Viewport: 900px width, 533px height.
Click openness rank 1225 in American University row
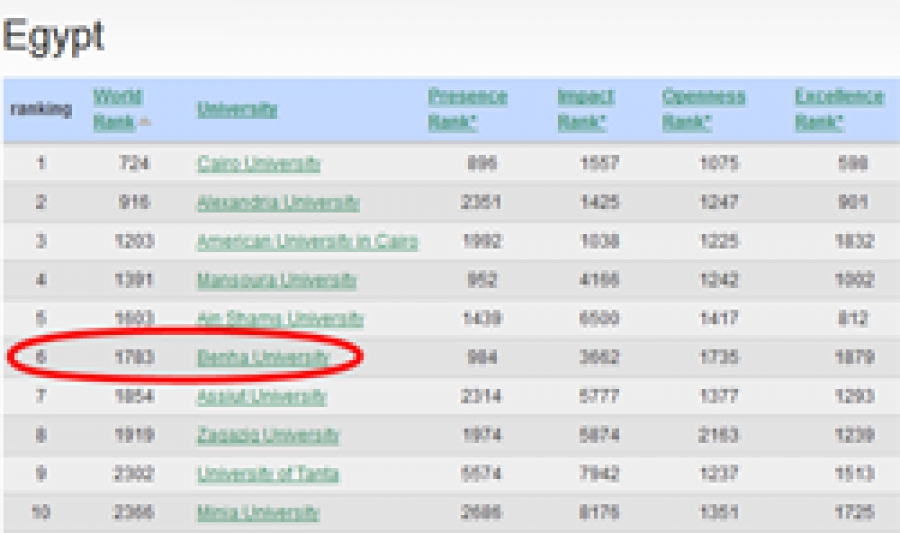coord(719,241)
